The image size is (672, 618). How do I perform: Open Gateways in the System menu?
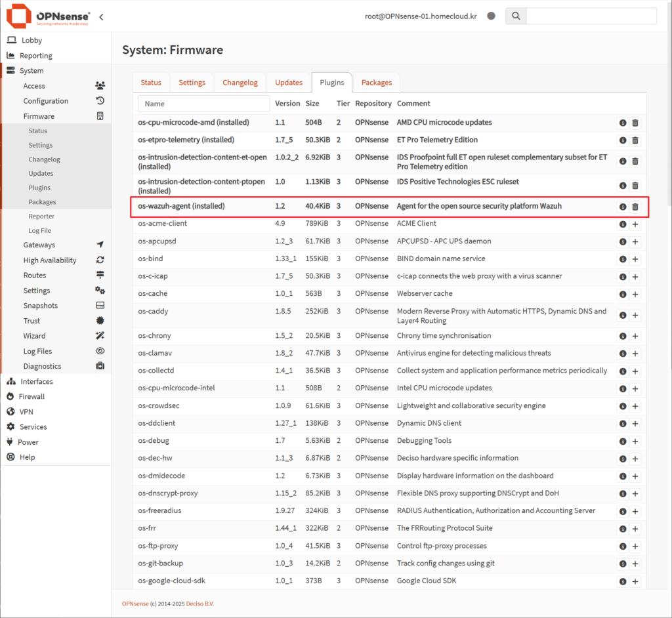tap(39, 245)
